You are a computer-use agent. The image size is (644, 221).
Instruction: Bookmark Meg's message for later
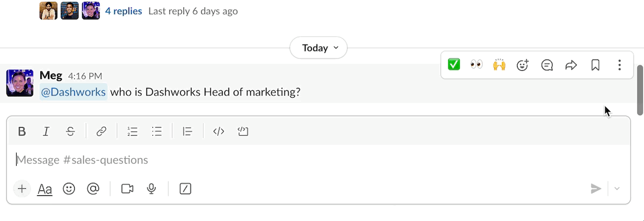click(595, 65)
